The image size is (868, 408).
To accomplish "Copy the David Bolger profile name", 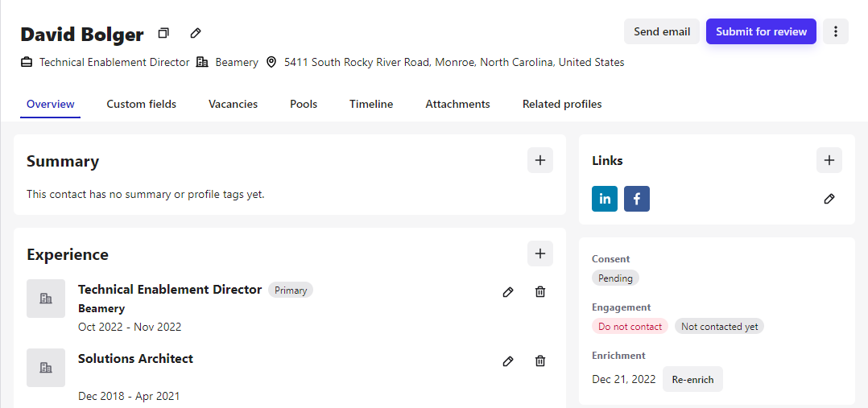I will point(163,33).
